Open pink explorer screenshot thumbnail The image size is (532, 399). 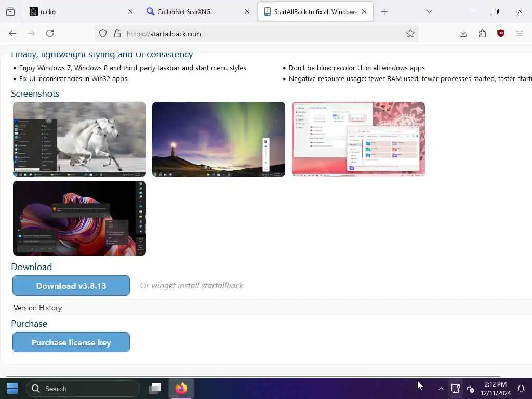pos(358,139)
